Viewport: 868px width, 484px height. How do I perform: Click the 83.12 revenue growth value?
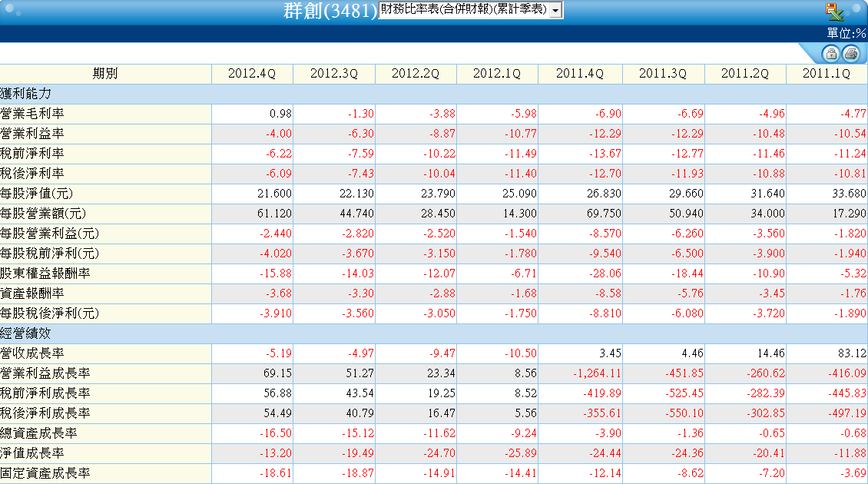coord(853,353)
